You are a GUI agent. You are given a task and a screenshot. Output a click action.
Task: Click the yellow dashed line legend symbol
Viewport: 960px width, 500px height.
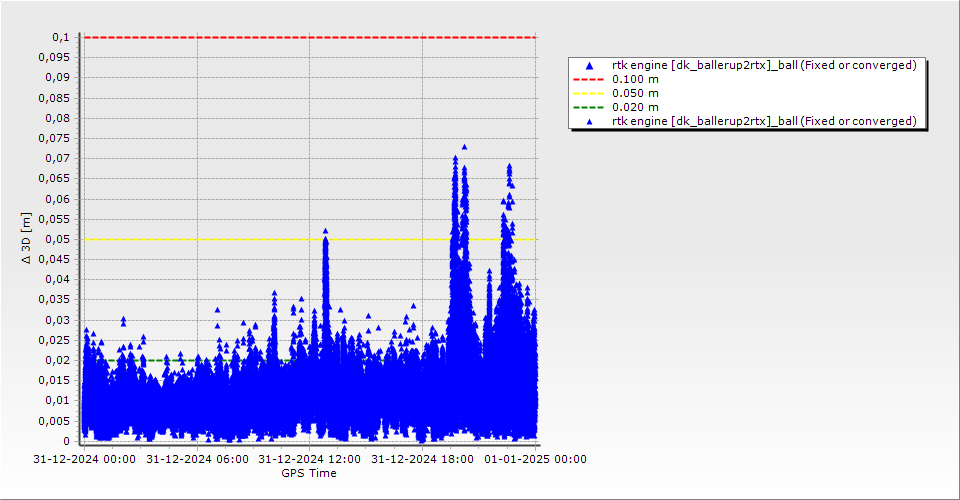(588, 94)
